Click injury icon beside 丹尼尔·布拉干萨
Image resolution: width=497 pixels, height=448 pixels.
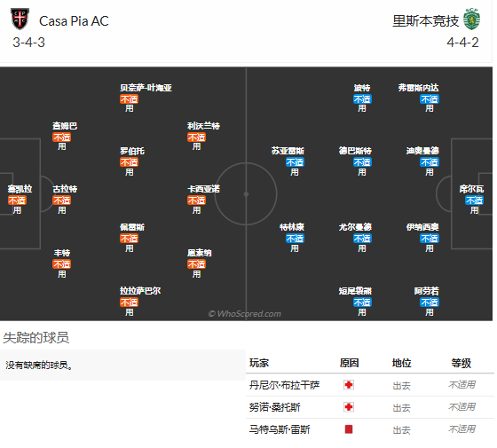point(349,385)
